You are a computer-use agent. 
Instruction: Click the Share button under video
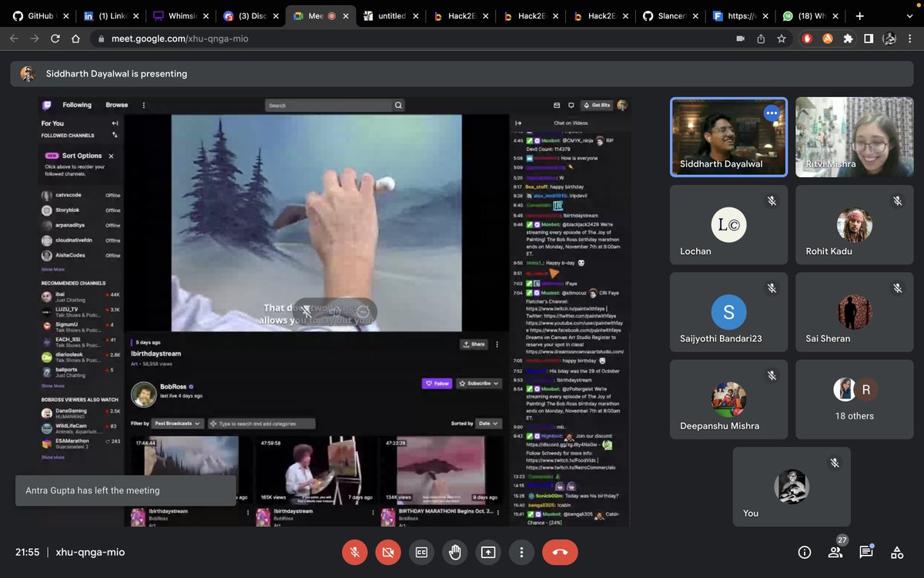pos(474,344)
